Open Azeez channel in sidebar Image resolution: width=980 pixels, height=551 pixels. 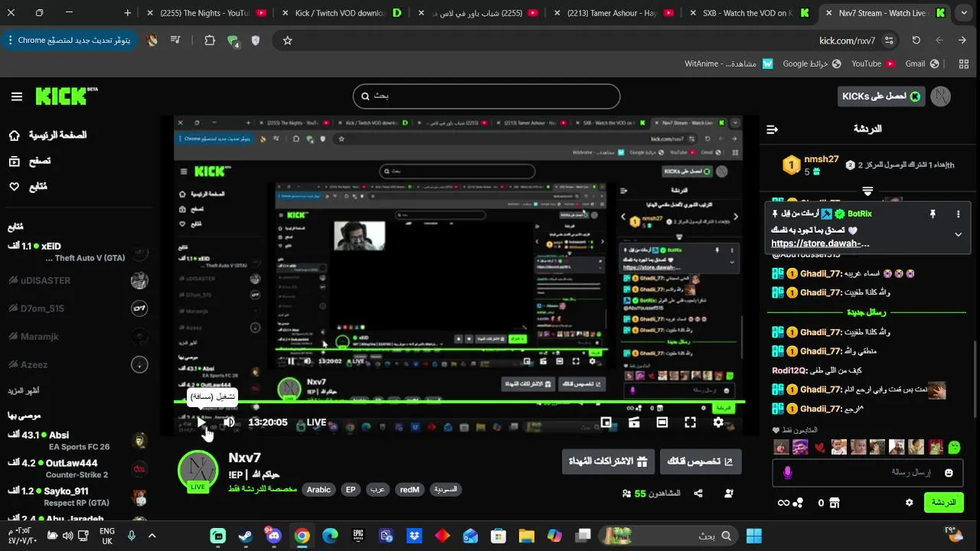78,365
